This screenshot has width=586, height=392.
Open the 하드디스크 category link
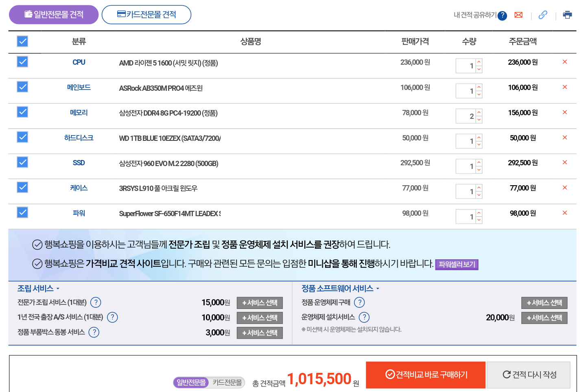[x=79, y=138]
